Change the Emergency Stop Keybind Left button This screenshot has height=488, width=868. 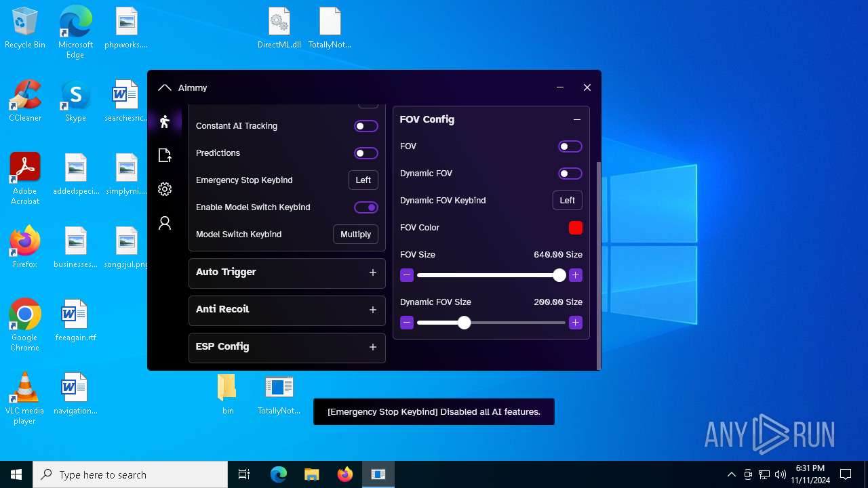click(363, 180)
